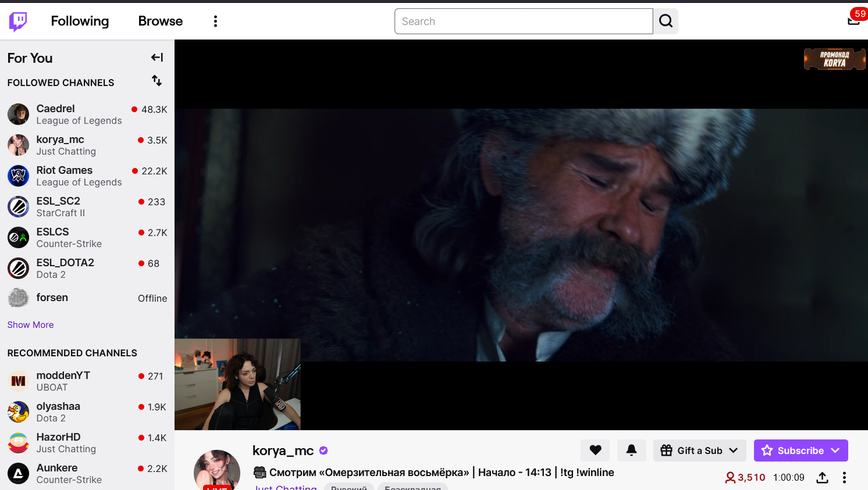Open Caedrel channel in sidebar
Image resolution: width=868 pixels, height=490 pixels.
(87, 115)
